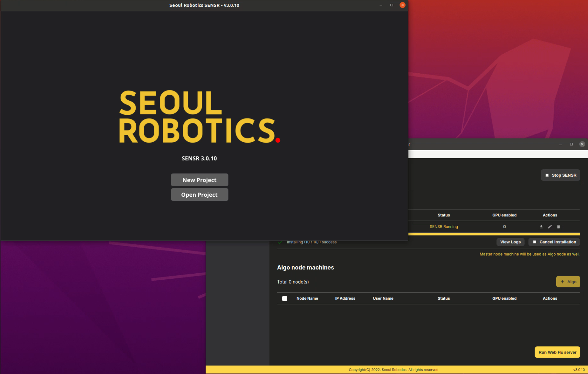
Task: Toggle the select-all checkbox in the Algo node table
Action: (x=285, y=298)
